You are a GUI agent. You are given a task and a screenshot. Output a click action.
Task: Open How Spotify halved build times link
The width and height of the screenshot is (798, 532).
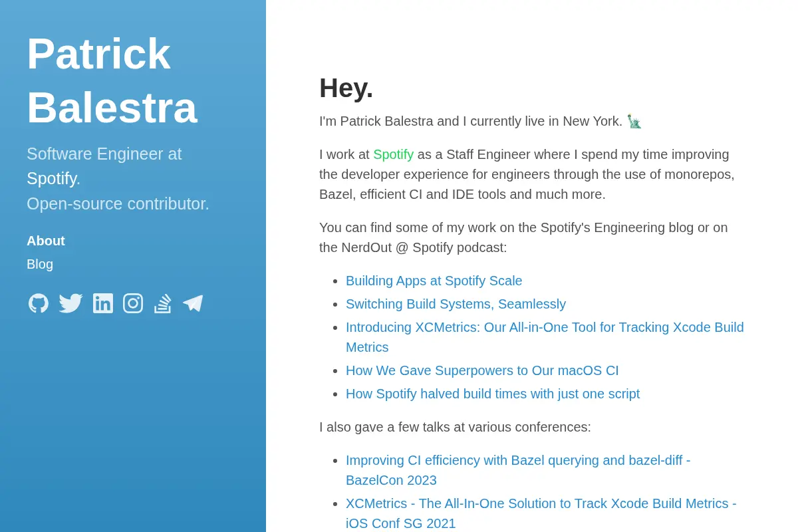tap(493, 394)
